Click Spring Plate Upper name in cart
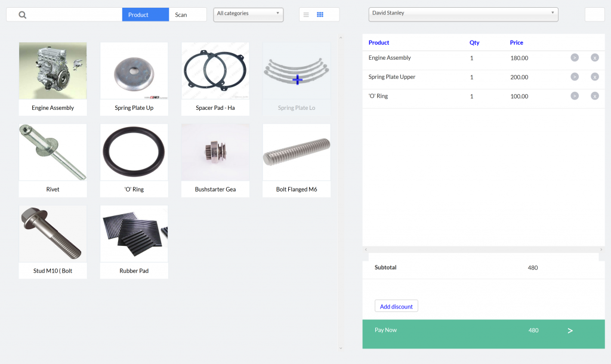The image size is (611, 364). [x=392, y=77]
